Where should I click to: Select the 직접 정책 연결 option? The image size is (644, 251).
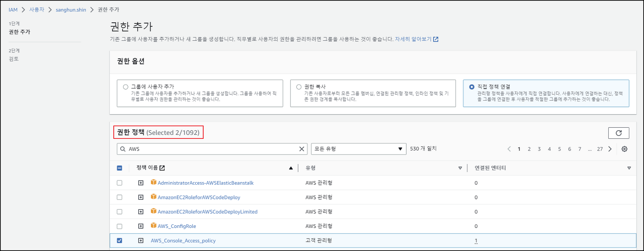(x=471, y=87)
